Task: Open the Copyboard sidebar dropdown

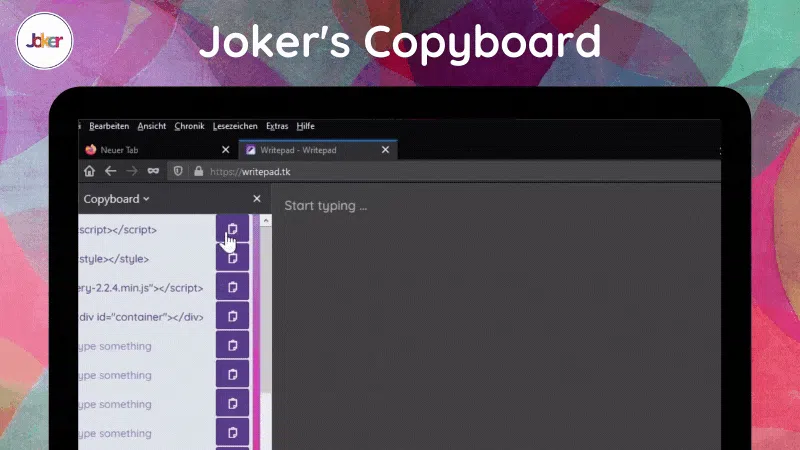Action: 116,199
